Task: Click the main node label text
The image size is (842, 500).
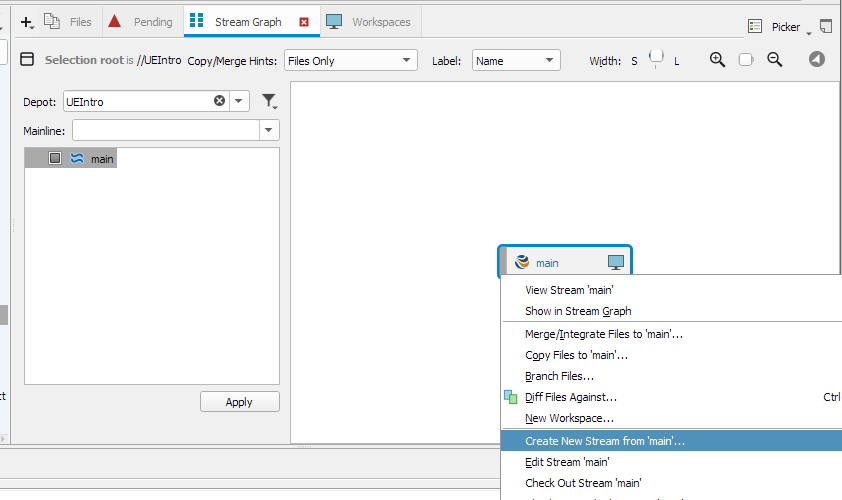Action: click(547, 263)
